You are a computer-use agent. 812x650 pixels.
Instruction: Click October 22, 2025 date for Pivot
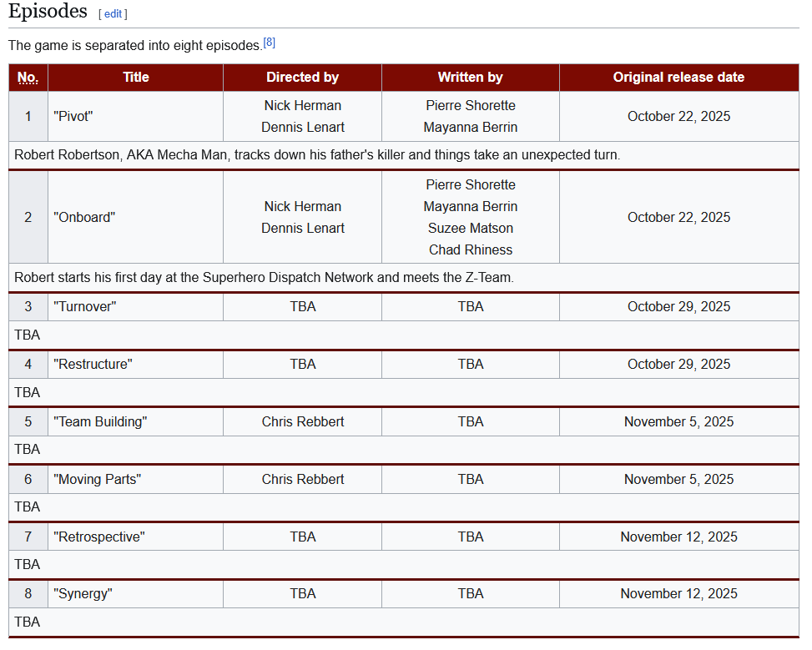tap(679, 117)
